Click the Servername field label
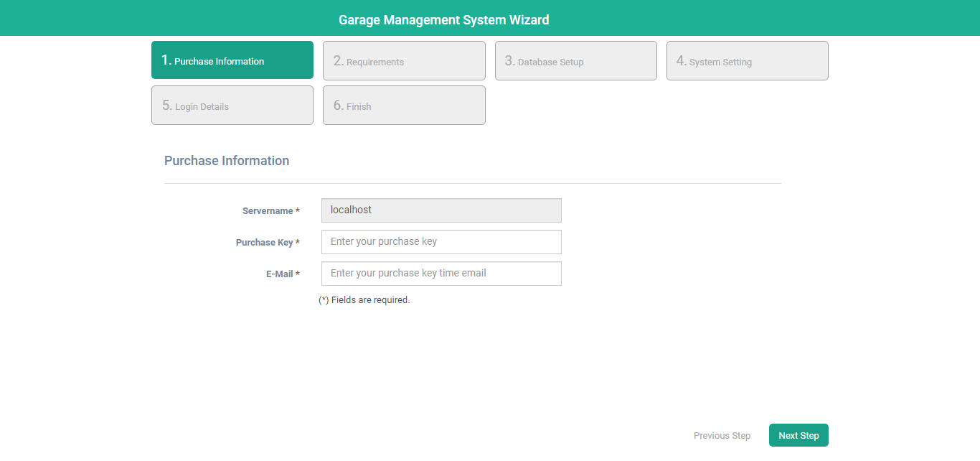 click(267, 211)
